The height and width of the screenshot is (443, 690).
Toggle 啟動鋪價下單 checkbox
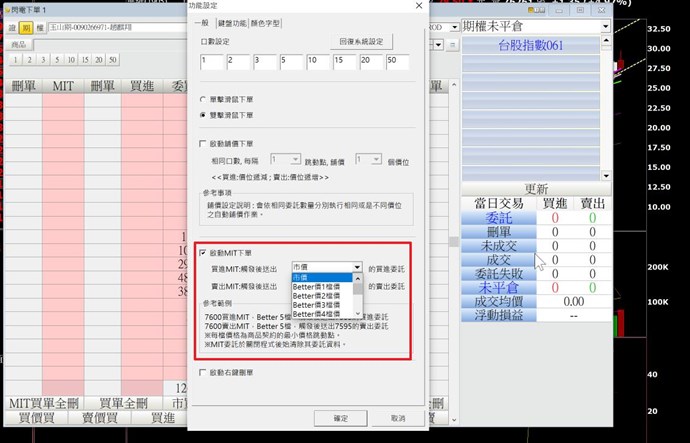click(204, 144)
